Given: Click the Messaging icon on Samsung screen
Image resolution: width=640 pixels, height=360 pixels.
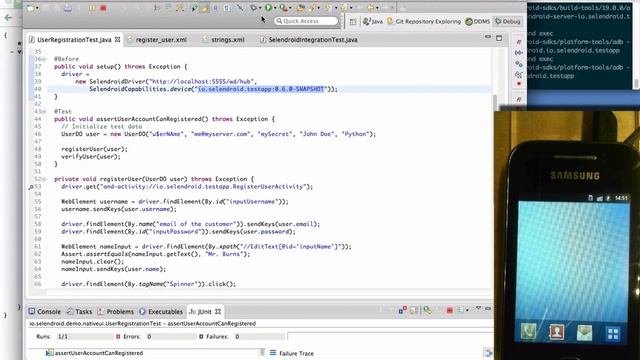Looking at the screenshot, I should pyautogui.click(x=584, y=333).
